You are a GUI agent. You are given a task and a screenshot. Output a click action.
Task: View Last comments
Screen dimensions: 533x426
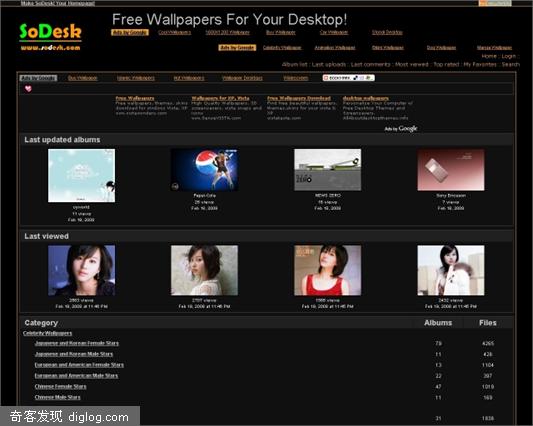pos(371,64)
